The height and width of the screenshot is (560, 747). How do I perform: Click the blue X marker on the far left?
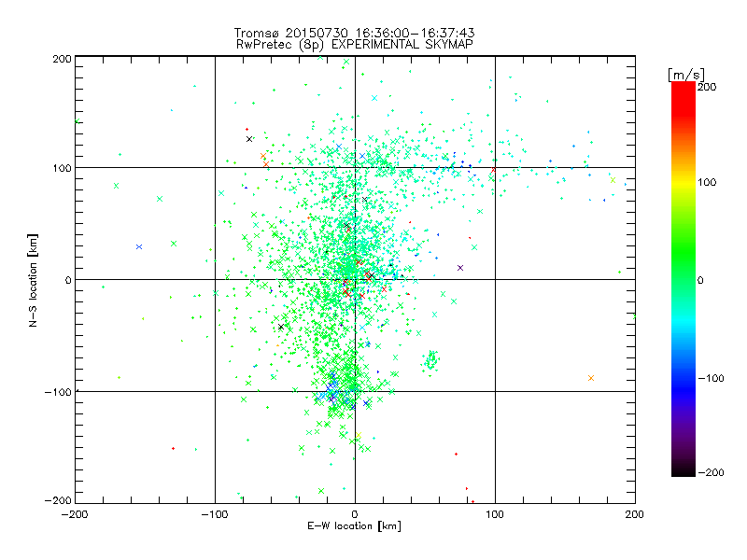(139, 246)
